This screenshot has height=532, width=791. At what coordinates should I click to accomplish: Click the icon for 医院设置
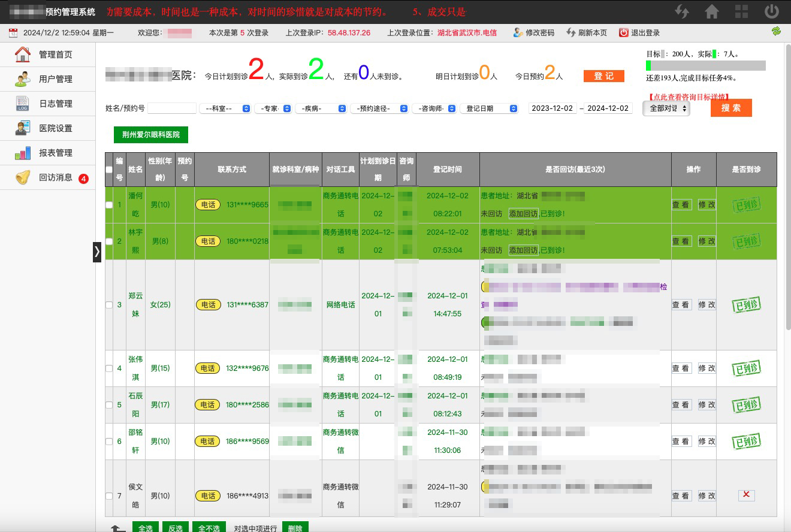23,128
